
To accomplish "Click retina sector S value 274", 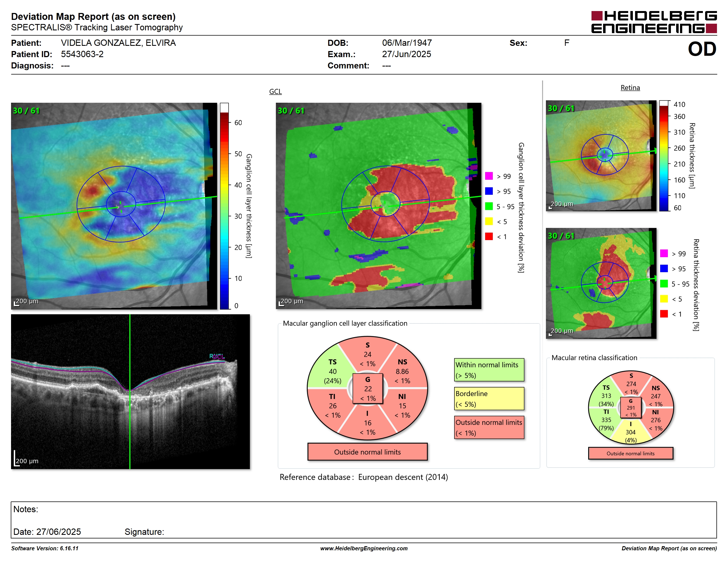I will pyautogui.click(x=631, y=384).
